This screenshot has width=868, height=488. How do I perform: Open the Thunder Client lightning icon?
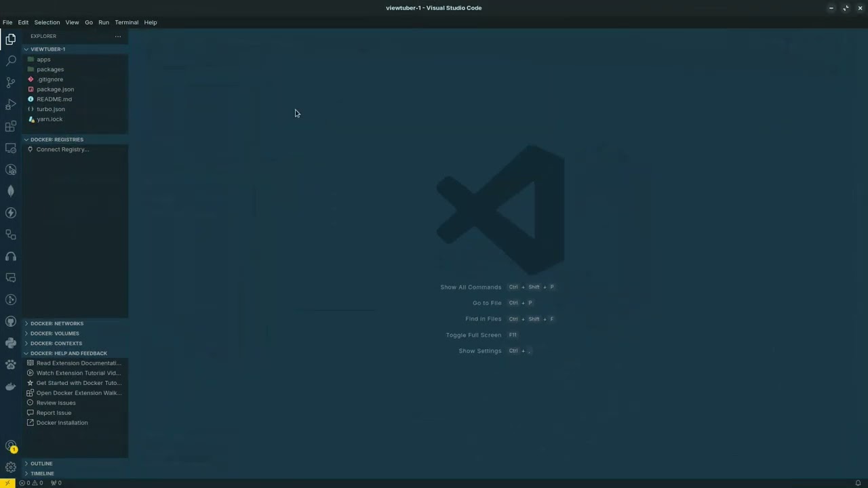[10, 213]
